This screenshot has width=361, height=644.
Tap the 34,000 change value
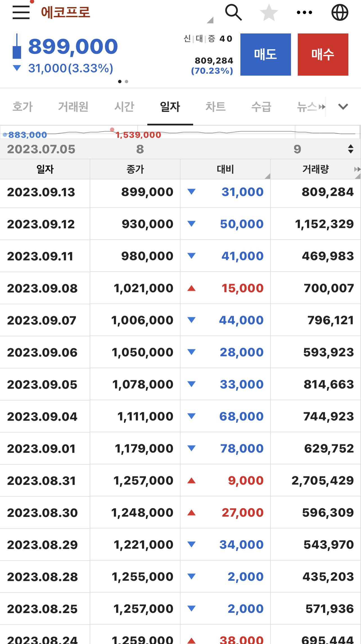click(x=242, y=544)
